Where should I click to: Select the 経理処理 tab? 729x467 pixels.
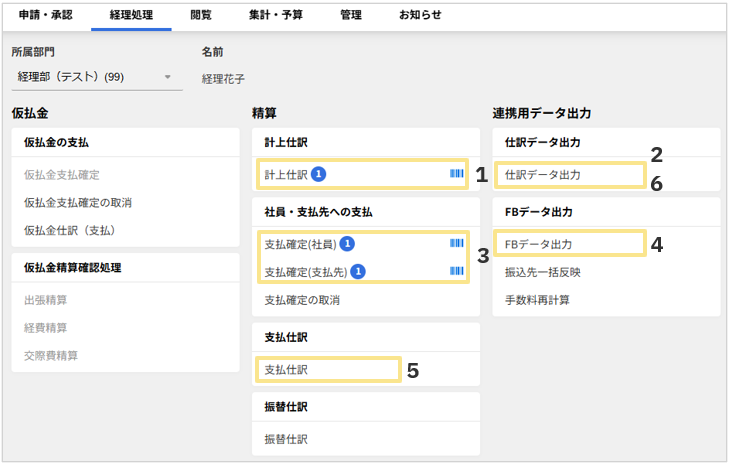point(130,16)
